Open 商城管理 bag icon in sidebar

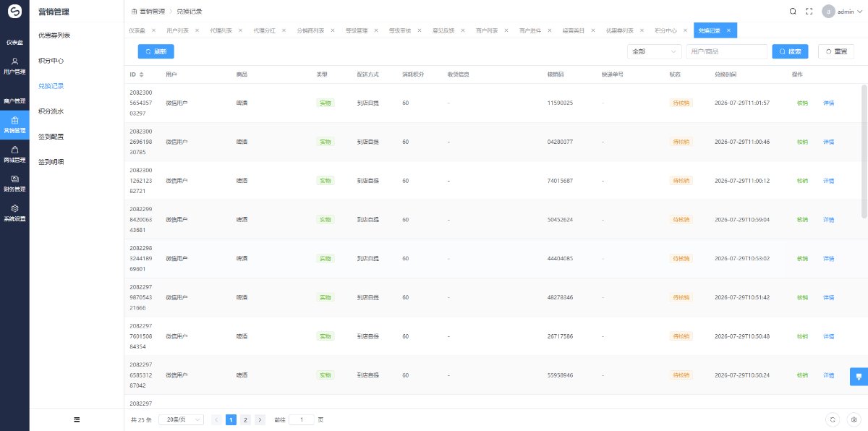[x=14, y=150]
